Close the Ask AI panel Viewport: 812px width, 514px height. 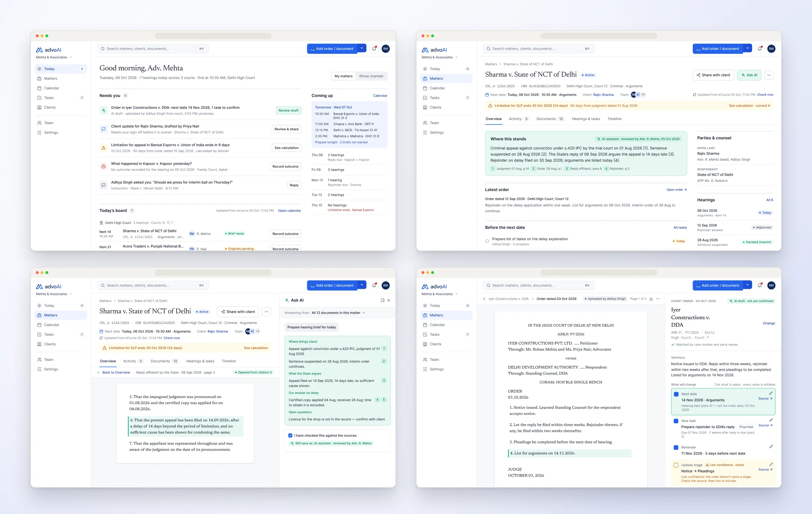[389, 300]
